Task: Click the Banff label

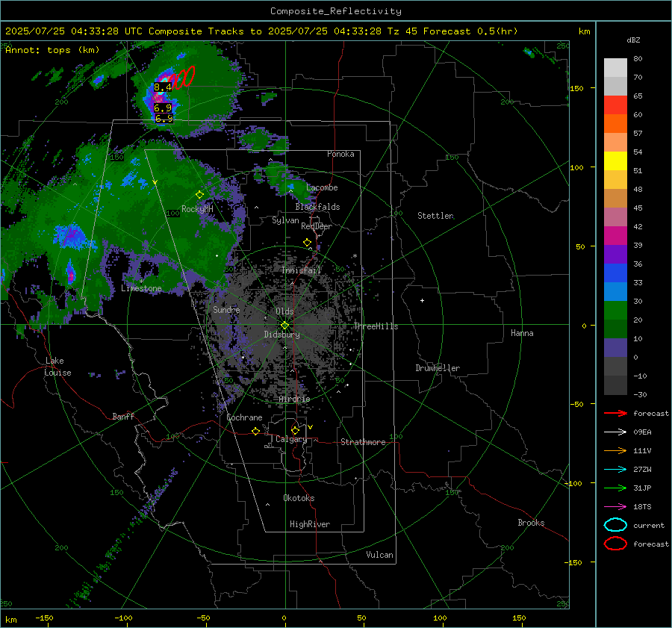Action: 123,417
